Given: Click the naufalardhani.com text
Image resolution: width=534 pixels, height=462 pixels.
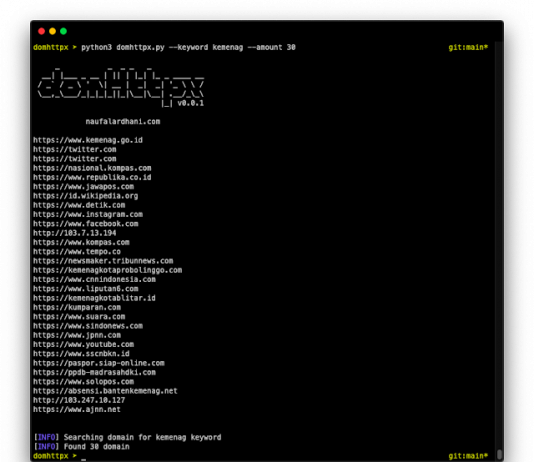Looking at the screenshot, I should click(x=123, y=122).
